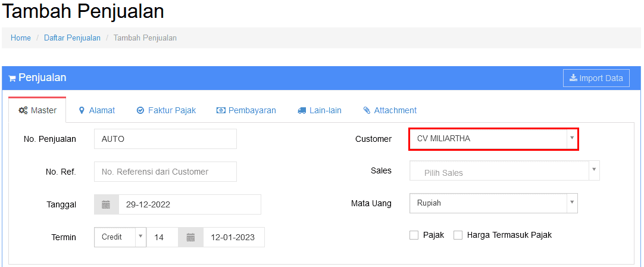
Task: Change the Credit termin type dropdown
Action: [x=120, y=237]
